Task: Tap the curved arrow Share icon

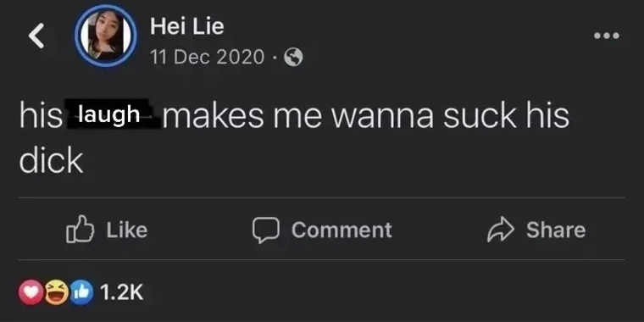Action: [501, 230]
